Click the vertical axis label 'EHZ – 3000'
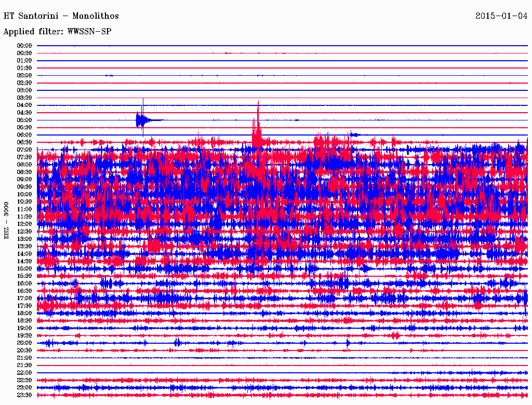The image size is (532, 405). point(6,221)
